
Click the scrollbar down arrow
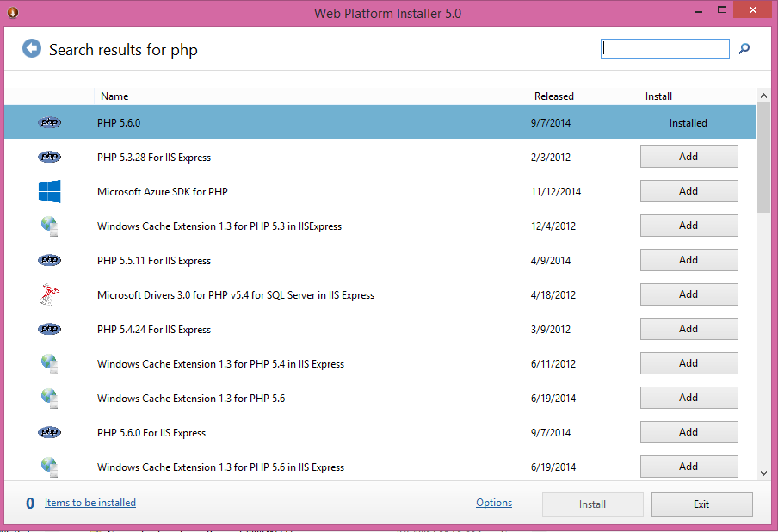coord(763,473)
